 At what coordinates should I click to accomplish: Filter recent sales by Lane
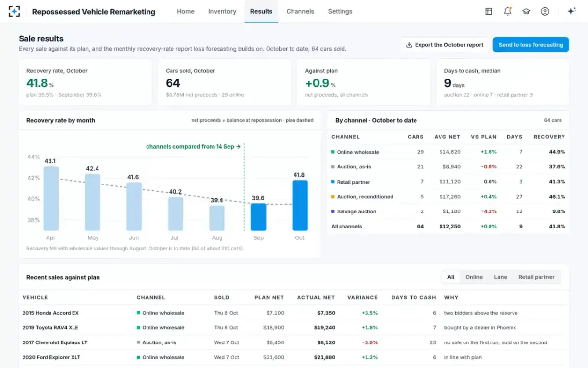pos(500,277)
